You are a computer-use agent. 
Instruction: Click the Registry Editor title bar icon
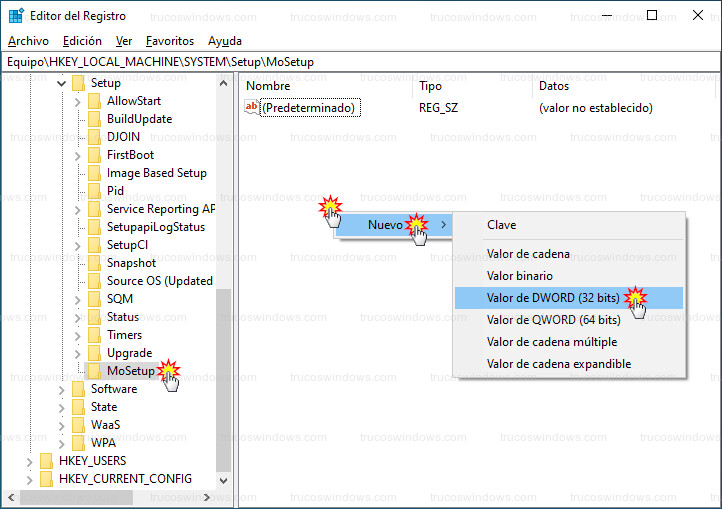(x=15, y=16)
